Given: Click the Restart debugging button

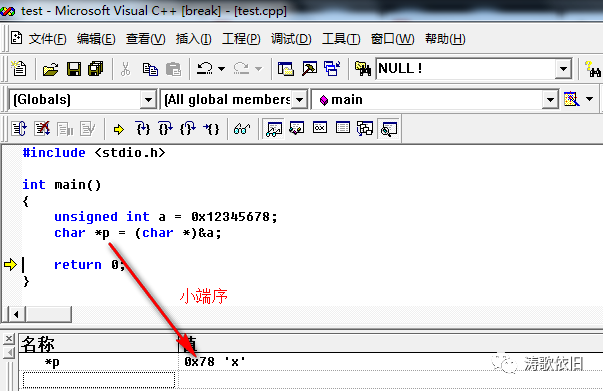Looking at the screenshot, I should (19, 129).
